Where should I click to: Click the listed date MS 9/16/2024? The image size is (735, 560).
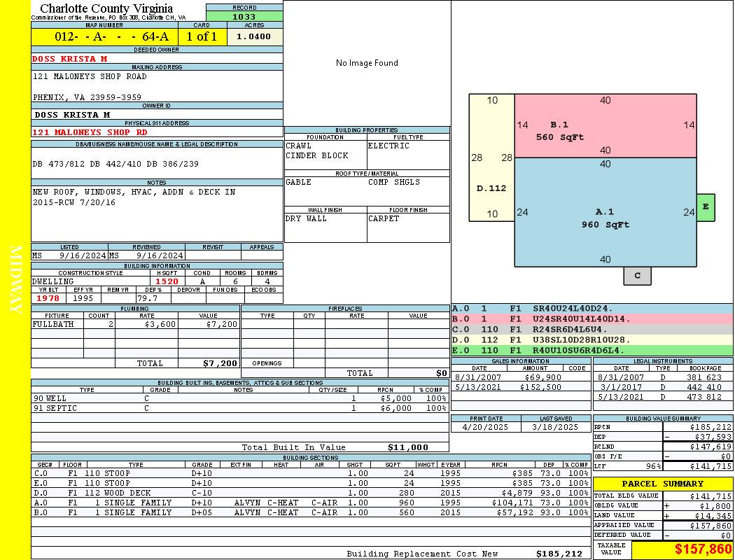pos(69,256)
